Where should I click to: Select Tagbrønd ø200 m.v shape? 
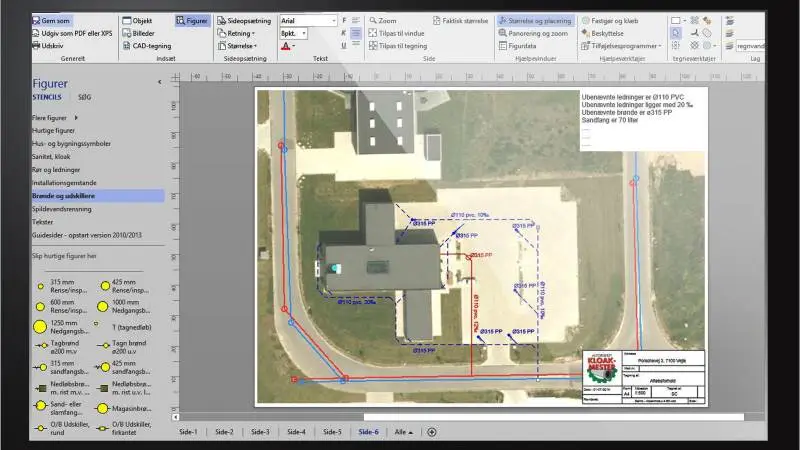click(58, 347)
